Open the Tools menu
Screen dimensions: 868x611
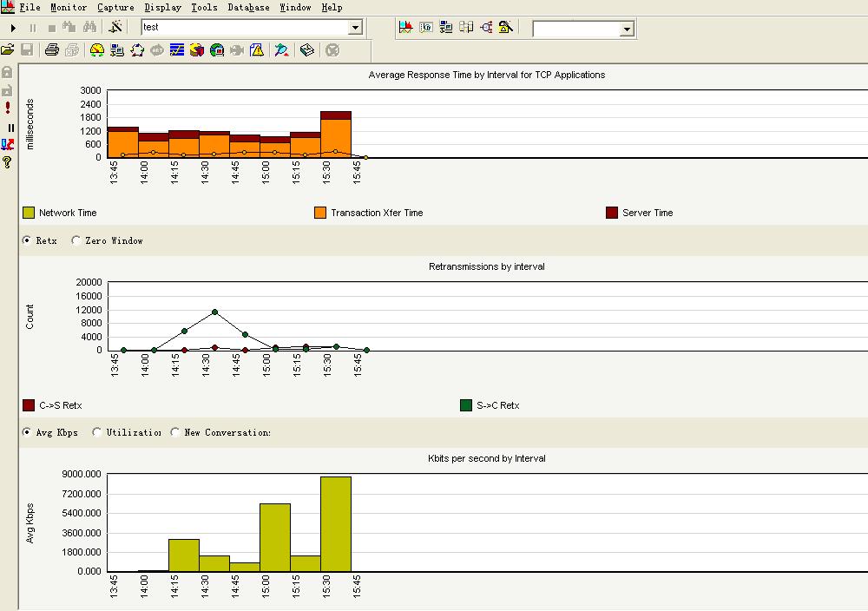[204, 7]
